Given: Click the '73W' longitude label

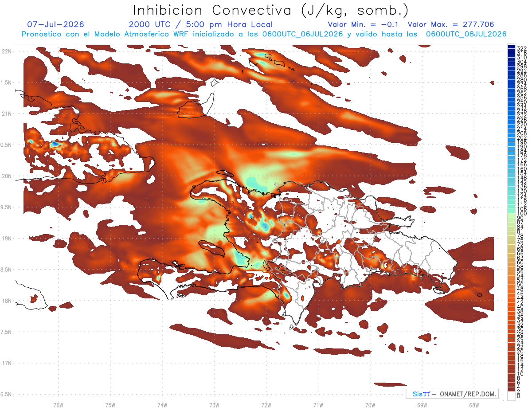Looking at the screenshot, I should point(214,405).
